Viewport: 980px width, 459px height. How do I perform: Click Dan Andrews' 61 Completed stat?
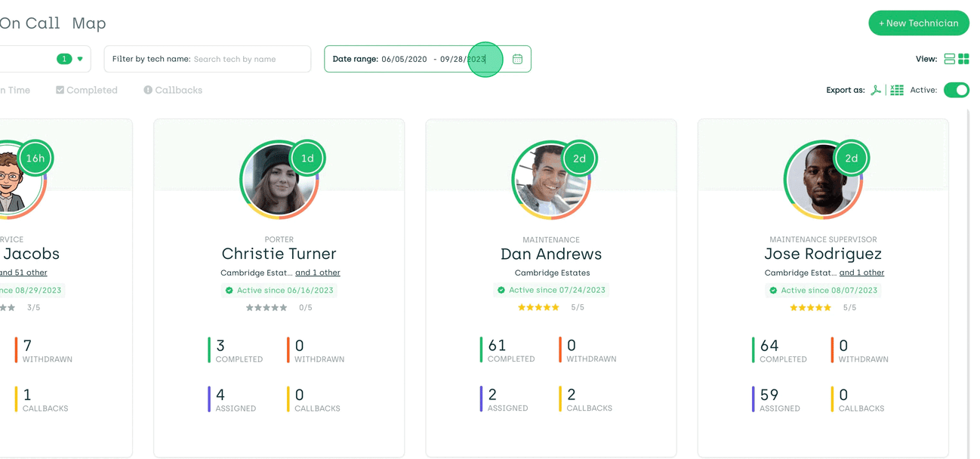pyautogui.click(x=507, y=350)
